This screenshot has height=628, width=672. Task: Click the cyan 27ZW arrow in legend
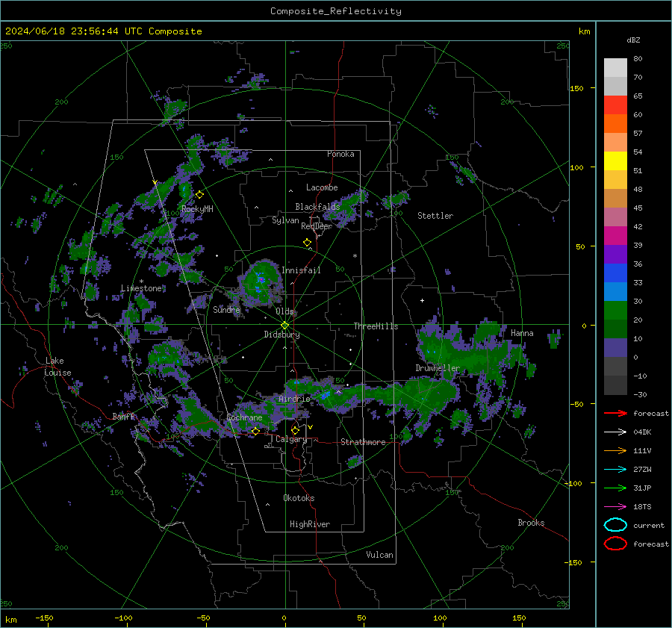(x=615, y=469)
